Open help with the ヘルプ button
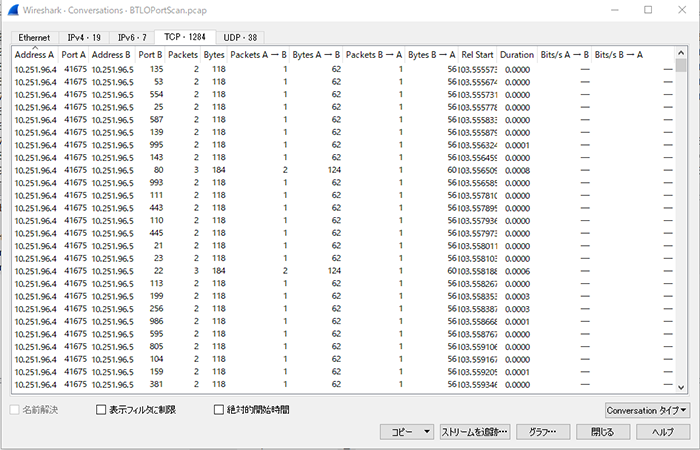Image resolution: width=700 pixels, height=450 pixels. click(x=662, y=432)
